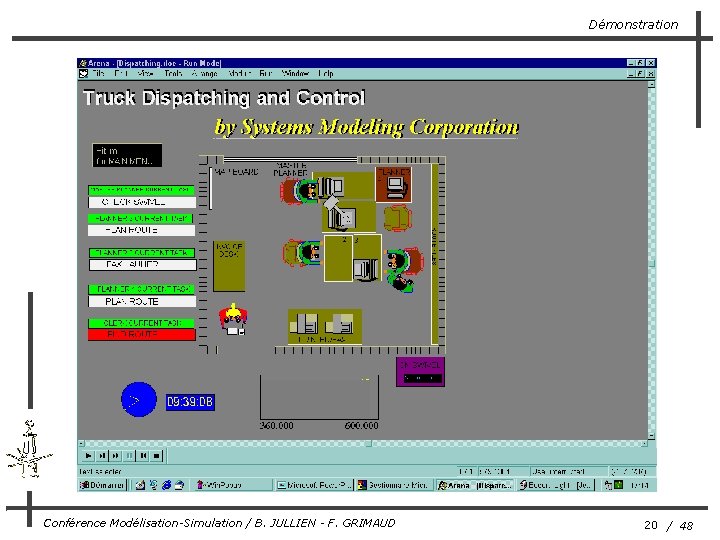This screenshot has width=720, height=540.
Task: Click the olive desk left of the planners
Action: 229,266
